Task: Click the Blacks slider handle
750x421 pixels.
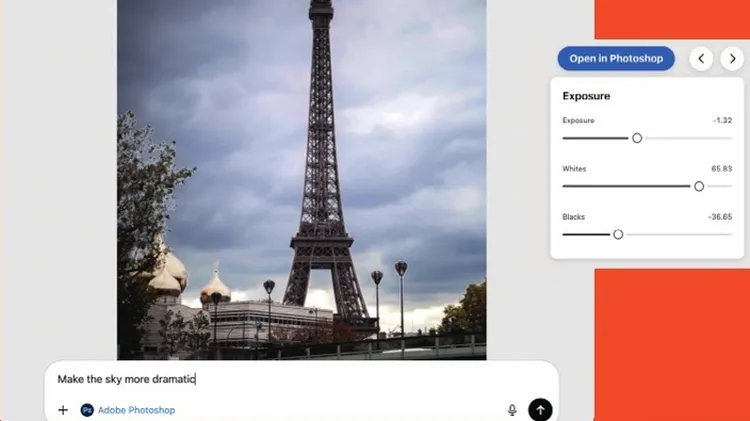Action: tap(618, 234)
